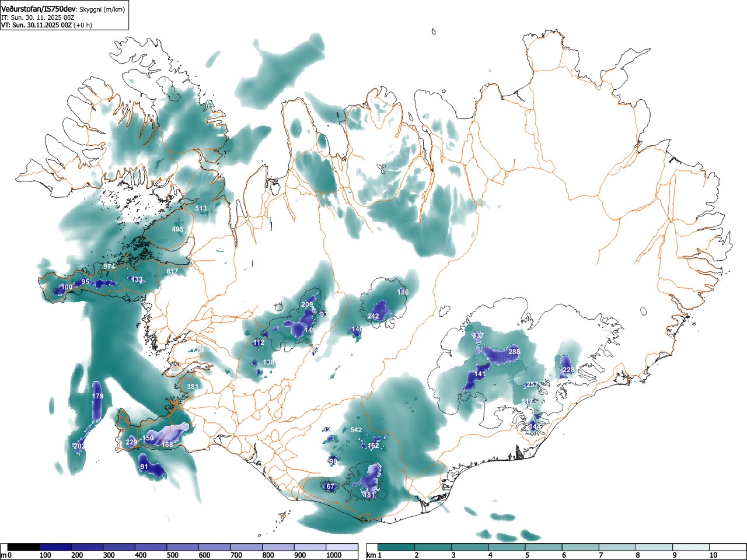Click the VT: Sun. 30.11.2025 00Z line

[x=36, y=25]
